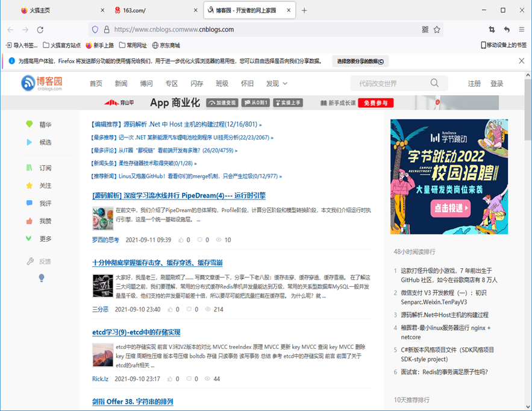Image resolution: width=532 pixels, height=411 pixels.
Task: Open the 博问 nav item
Action: click(146, 84)
